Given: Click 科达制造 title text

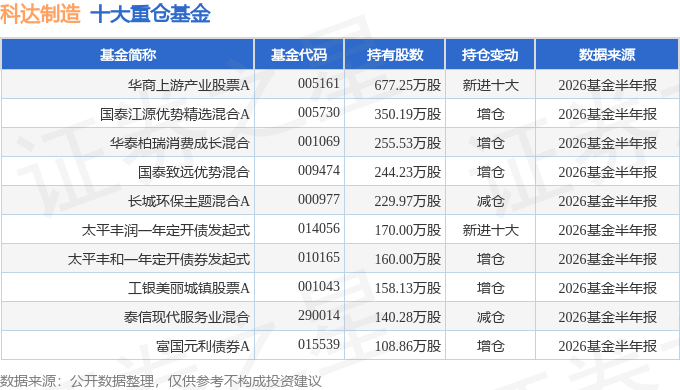Looking at the screenshot, I should (x=40, y=13).
